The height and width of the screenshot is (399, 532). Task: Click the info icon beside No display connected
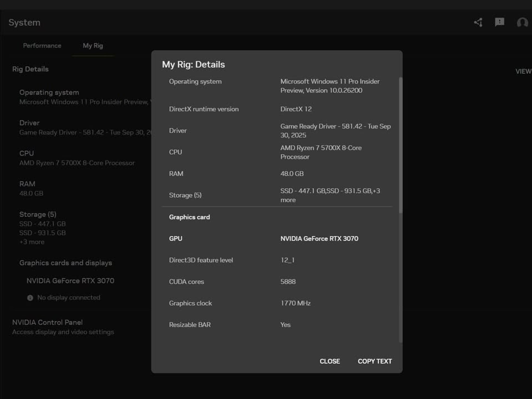(30, 298)
